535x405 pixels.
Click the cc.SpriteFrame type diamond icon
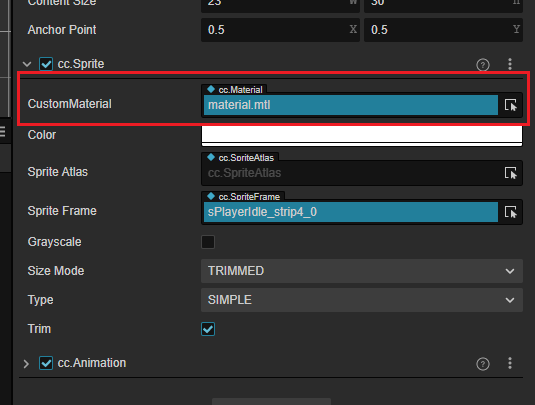(211, 196)
